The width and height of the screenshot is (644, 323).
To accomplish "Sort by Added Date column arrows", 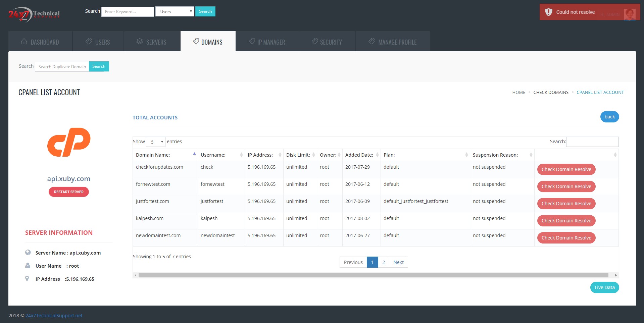I will [x=377, y=155].
